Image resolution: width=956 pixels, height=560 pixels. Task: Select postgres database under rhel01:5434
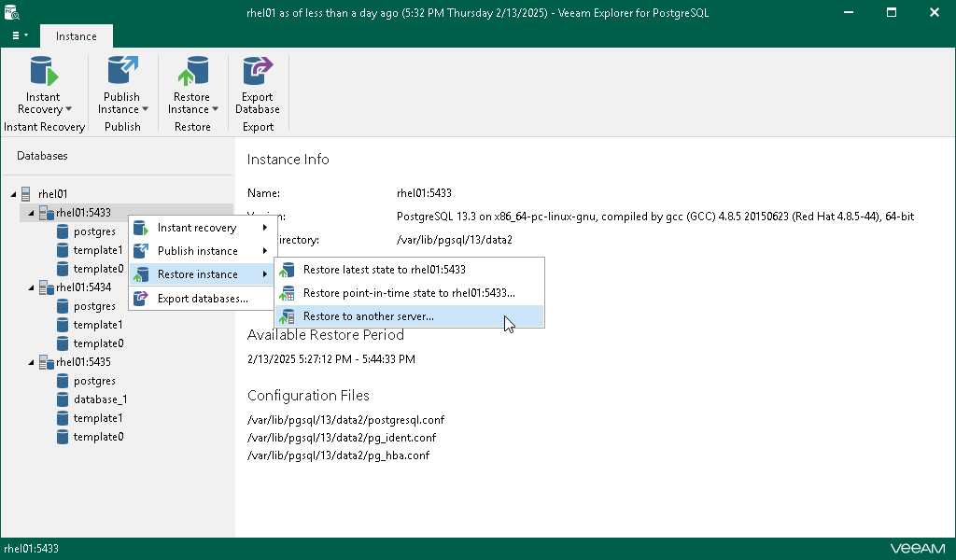pyautogui.click(x=94, y=306)
